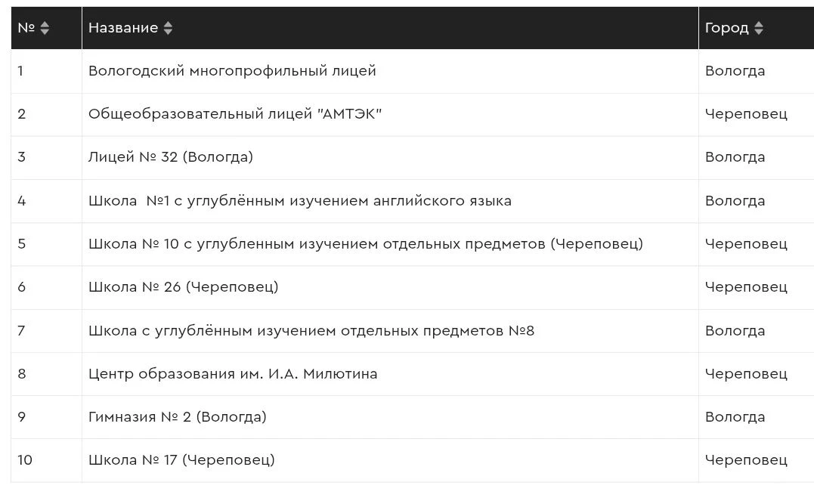Click row number 10 cell
Screen dimensions: 814x504
46,460
